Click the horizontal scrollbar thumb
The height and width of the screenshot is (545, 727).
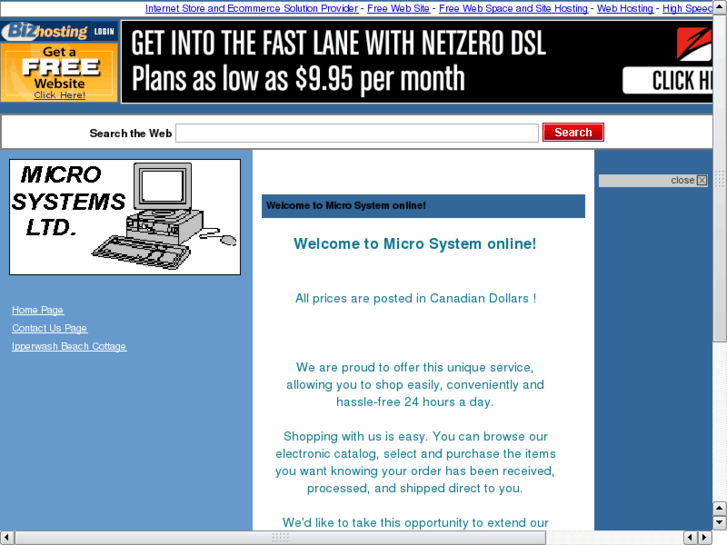(280, 538)
